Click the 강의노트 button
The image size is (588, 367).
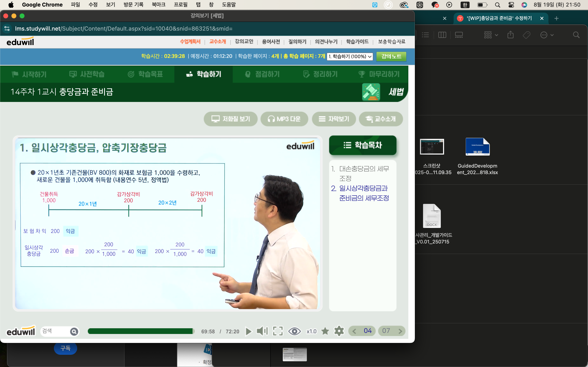[391, 56]
